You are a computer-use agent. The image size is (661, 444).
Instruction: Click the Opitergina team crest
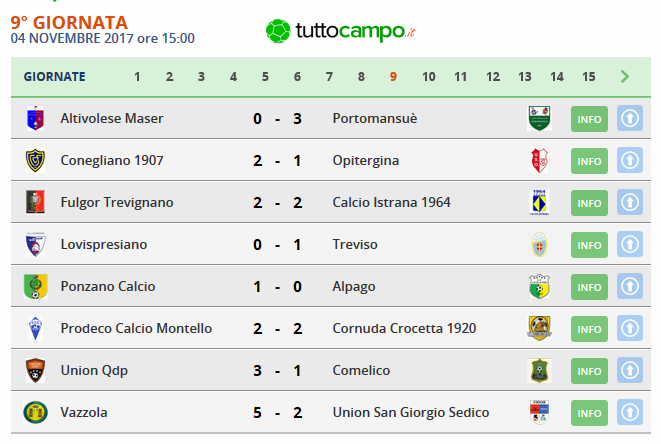coord(539,161)
